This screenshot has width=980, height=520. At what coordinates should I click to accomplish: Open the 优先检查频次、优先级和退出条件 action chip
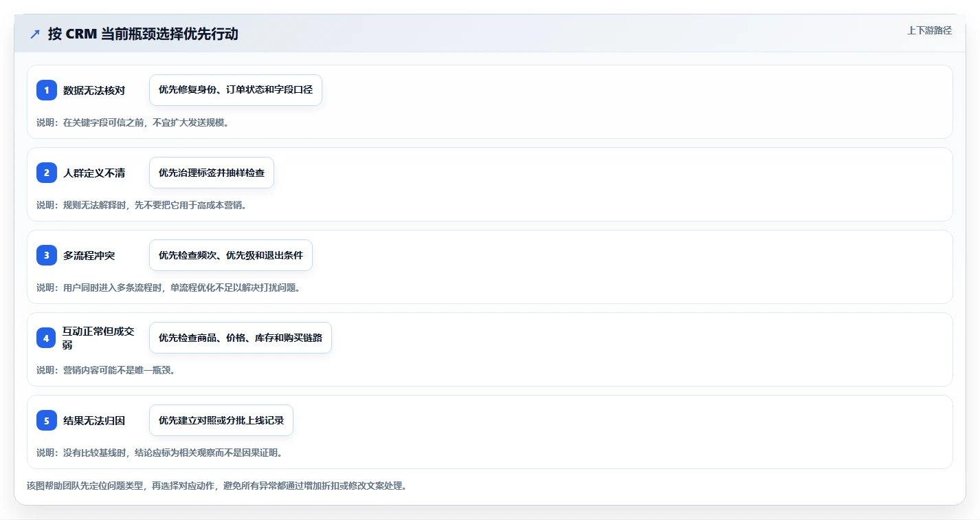pyautogui.click(x=231, y=255)
